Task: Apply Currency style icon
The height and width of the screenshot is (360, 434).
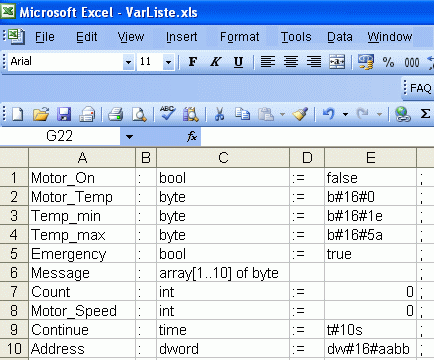Action: tap(365, 62)
